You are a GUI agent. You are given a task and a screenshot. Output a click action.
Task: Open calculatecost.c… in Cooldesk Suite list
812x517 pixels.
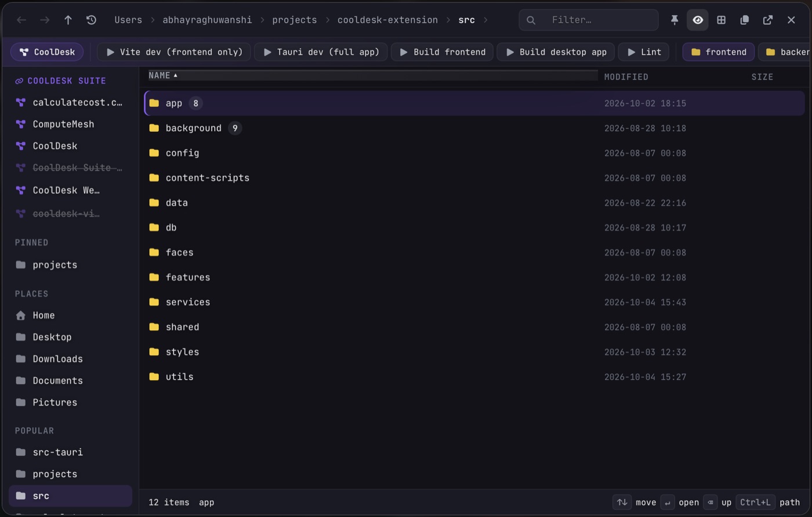coord(71,103)
